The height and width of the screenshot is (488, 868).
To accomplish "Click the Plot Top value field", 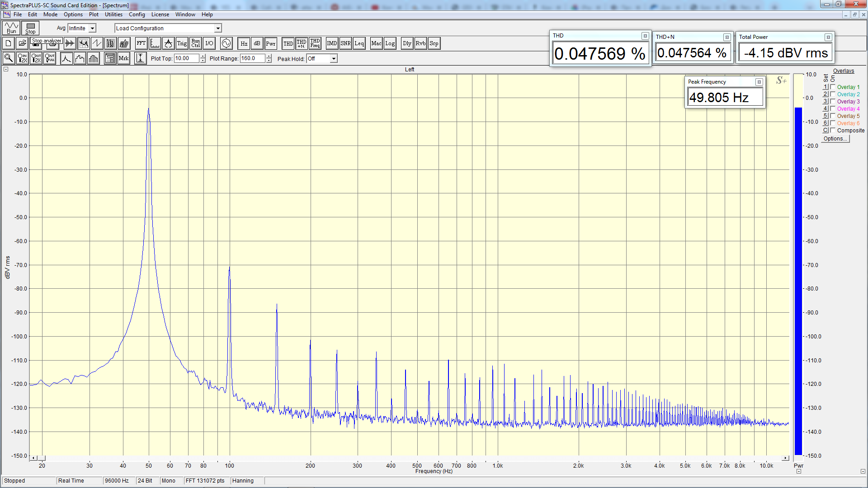I will [186, 58].
